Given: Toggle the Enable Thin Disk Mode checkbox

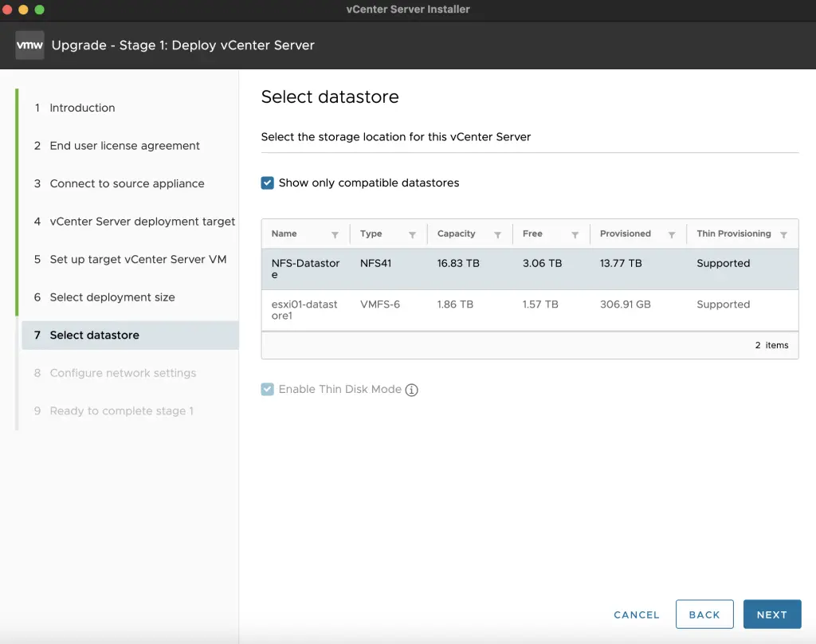Looking at the screenshot, I should tap(267, 390).
